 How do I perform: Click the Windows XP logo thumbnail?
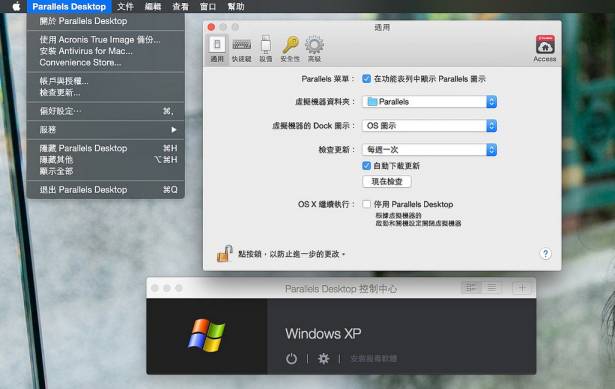[206, 335]
